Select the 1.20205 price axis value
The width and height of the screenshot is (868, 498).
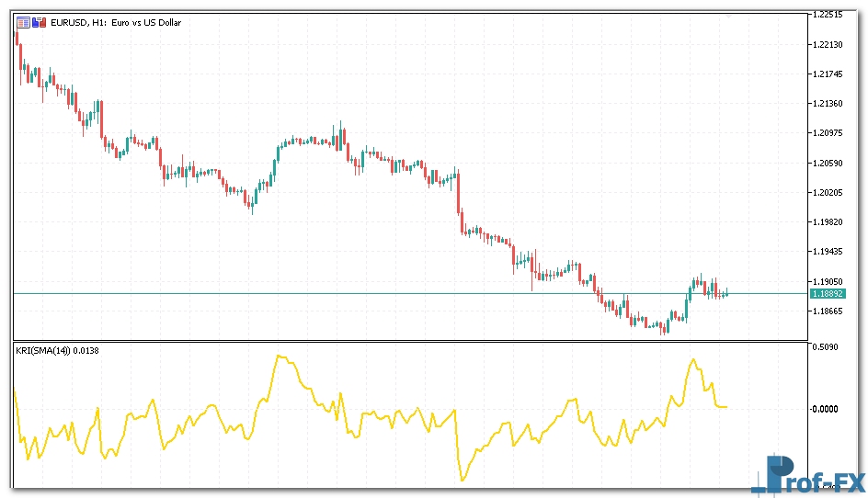[x=827, y=192]
